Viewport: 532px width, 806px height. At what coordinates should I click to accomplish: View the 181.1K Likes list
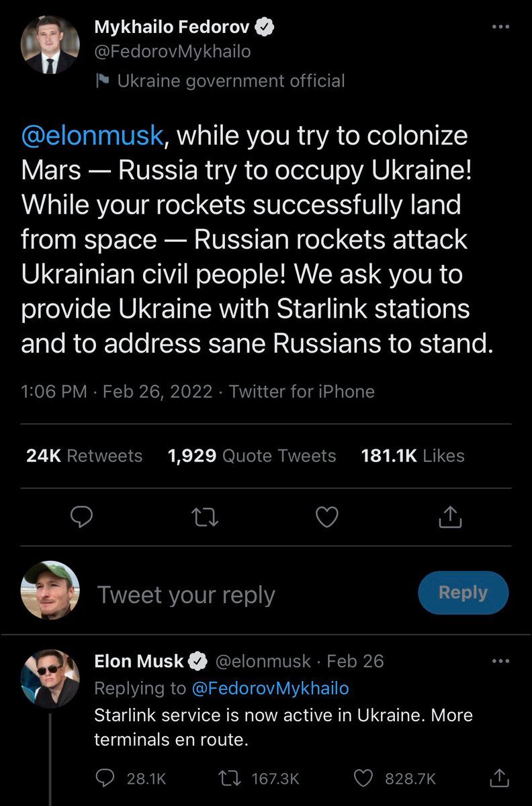click(412, 456)
